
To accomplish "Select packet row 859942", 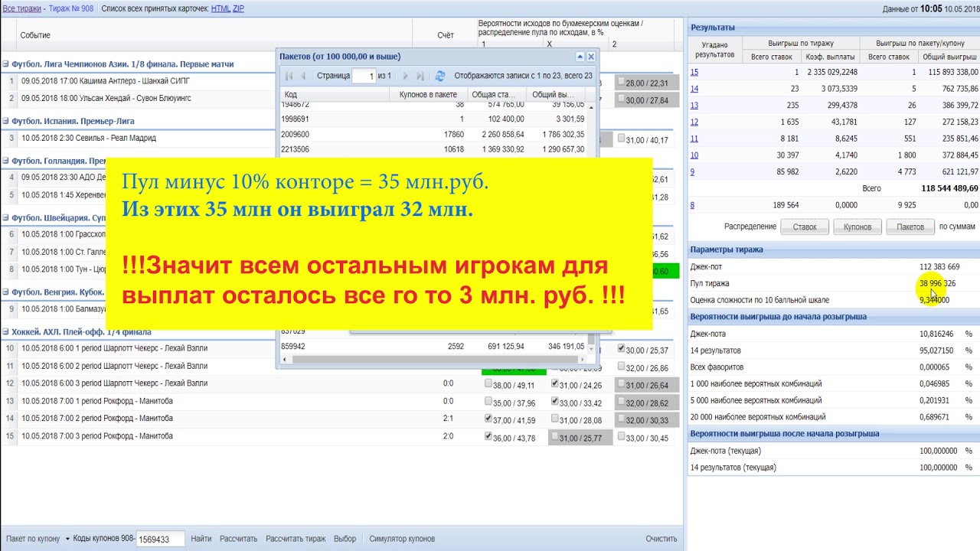I will (x=433, y=346).
